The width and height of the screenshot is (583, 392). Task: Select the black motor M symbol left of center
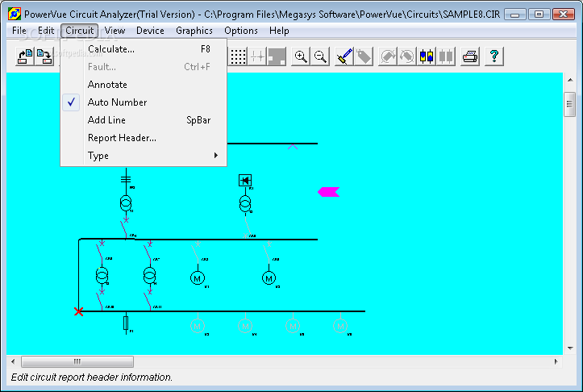tap(198, 278)
